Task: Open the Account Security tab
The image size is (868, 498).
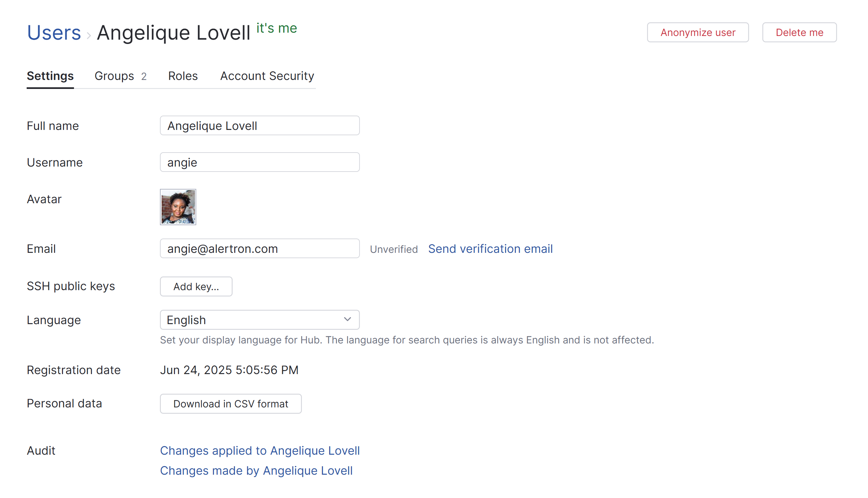Action: click(x=267, y=76)
